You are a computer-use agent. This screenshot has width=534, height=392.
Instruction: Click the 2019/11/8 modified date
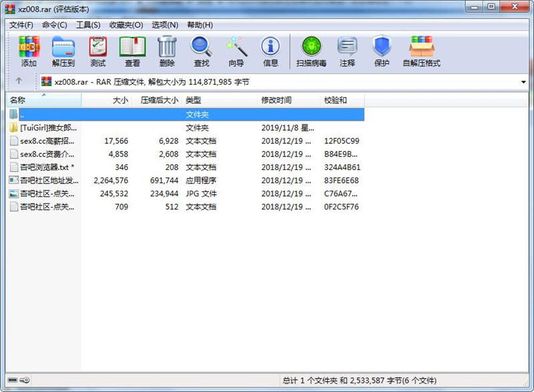(x=288, y=127)
